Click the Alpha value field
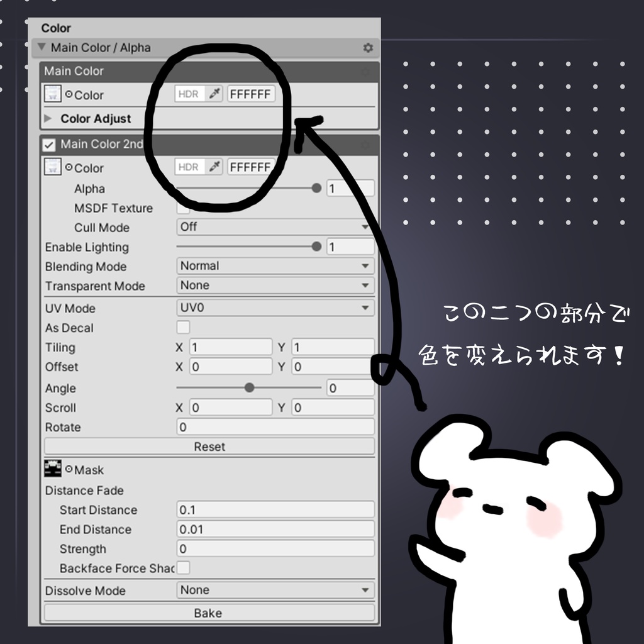Image resolution: width=644 pixels, height=644 pixels. click(350, 188)
